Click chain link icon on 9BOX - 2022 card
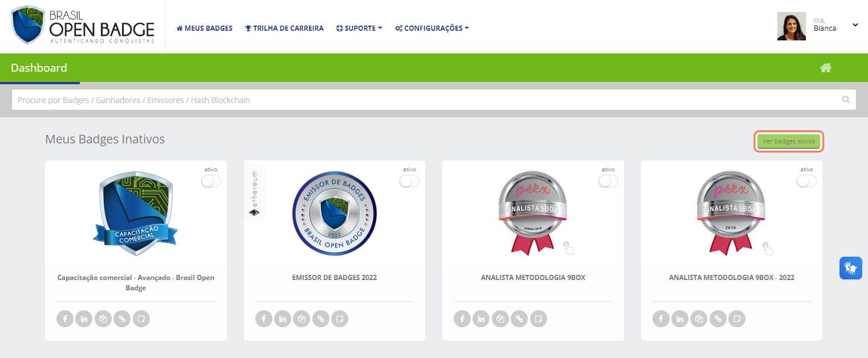Viewport: 868px width, 358px height. click(718, 319)
